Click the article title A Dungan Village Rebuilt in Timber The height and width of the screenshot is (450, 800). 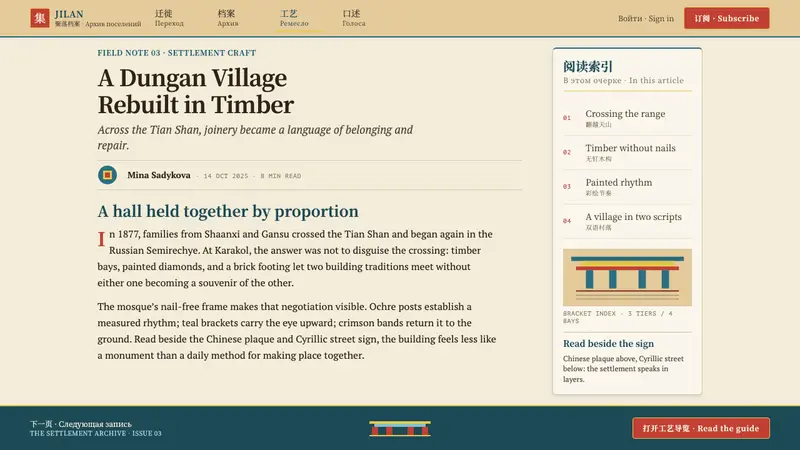coord(195,91)
